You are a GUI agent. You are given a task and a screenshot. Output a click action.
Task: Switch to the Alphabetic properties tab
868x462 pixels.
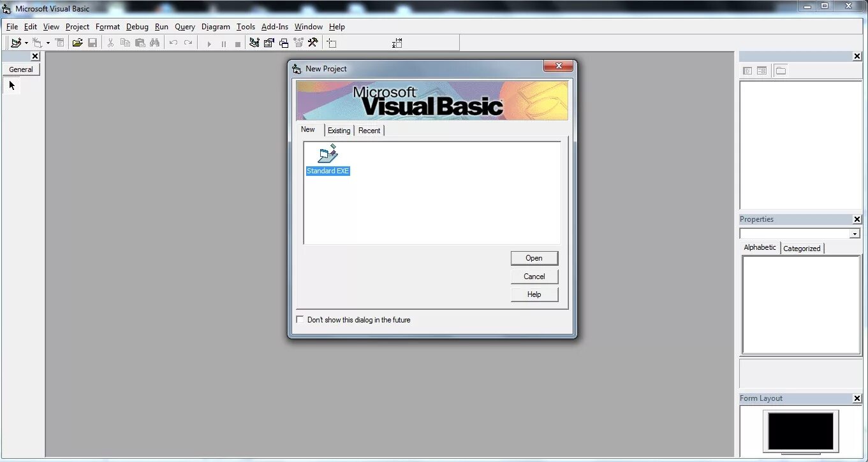pos(760,247)
